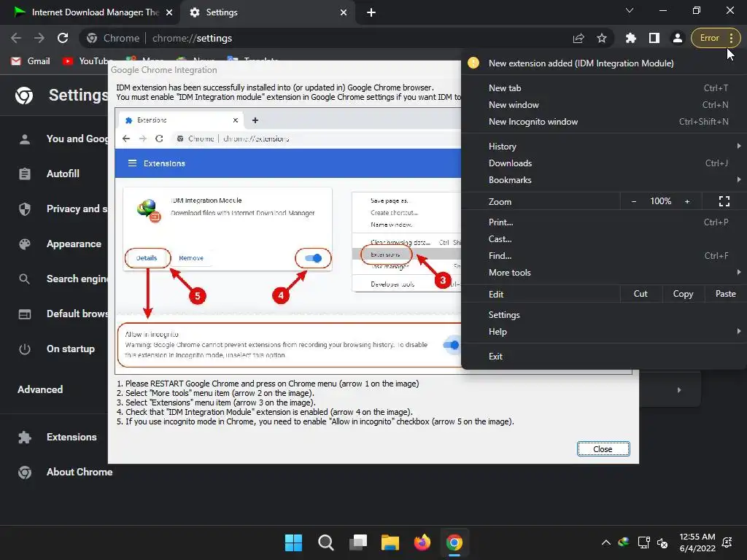The height and width of the screenshot is (560, 747).
Task: Click Chrome icon on taskbar
Action: coord(454,542)
